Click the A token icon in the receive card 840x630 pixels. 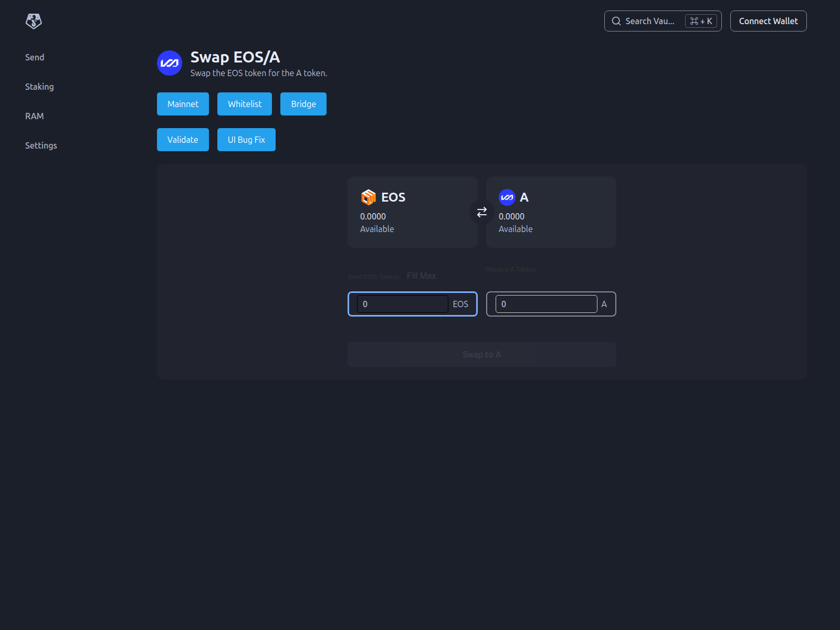point(507,197)
